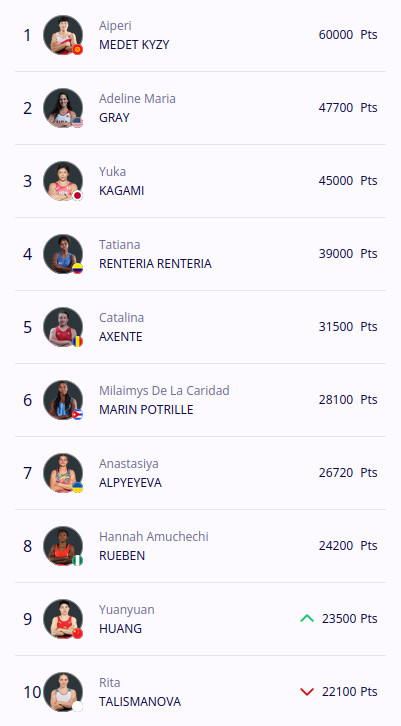Click Aiperi Medet Kyzy's profile photo

[63, 35]
